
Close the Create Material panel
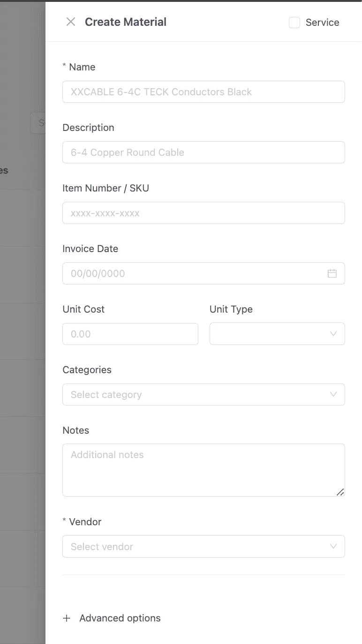tap(71, 22)
